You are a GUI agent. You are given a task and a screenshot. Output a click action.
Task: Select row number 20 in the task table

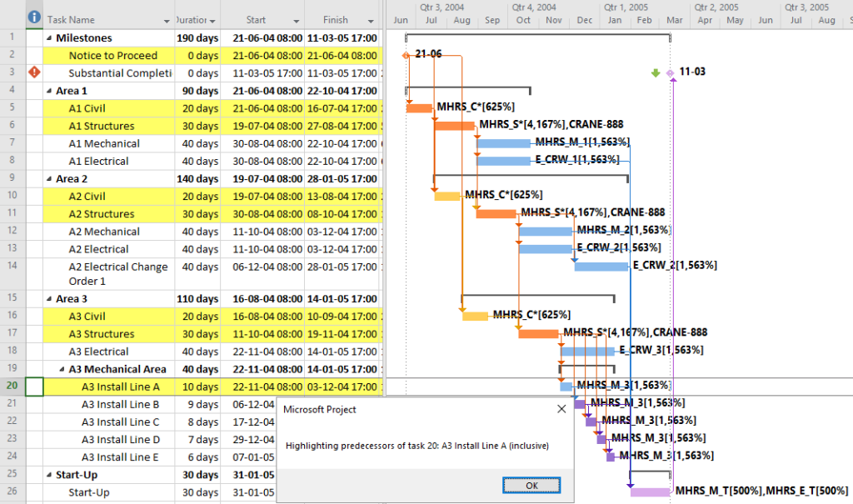[x=12, y=387]
